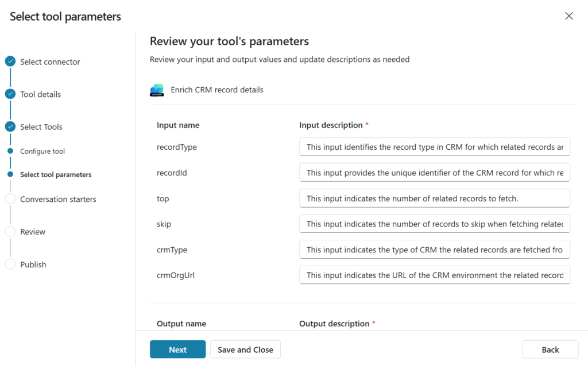Click the Conversation starters step circle
The image size is (588, 366).
click(x=10, y=199)
